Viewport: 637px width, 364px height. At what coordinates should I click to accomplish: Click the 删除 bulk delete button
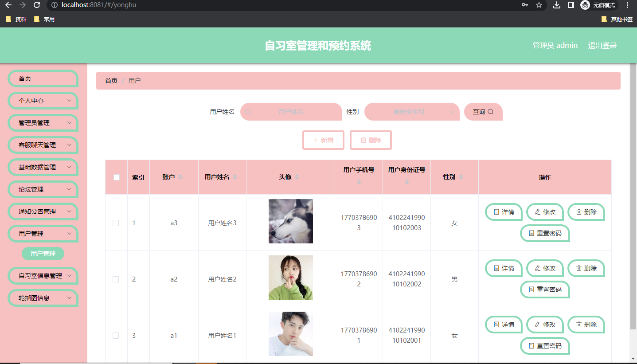[x=371, y=140]
